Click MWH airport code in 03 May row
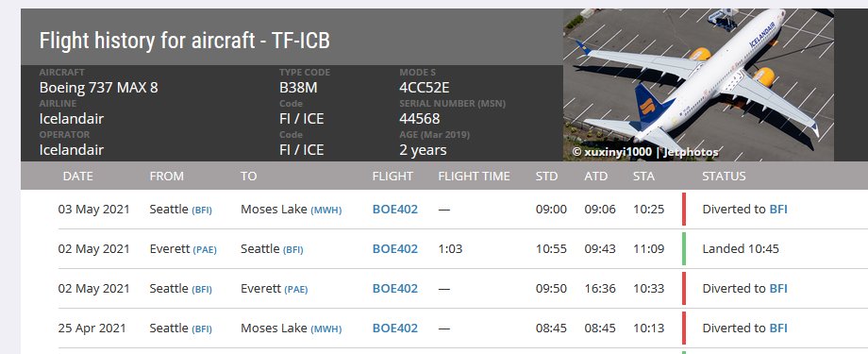This screenshot has height=354, width=868. pyautogui.click(x=326, y=210)
